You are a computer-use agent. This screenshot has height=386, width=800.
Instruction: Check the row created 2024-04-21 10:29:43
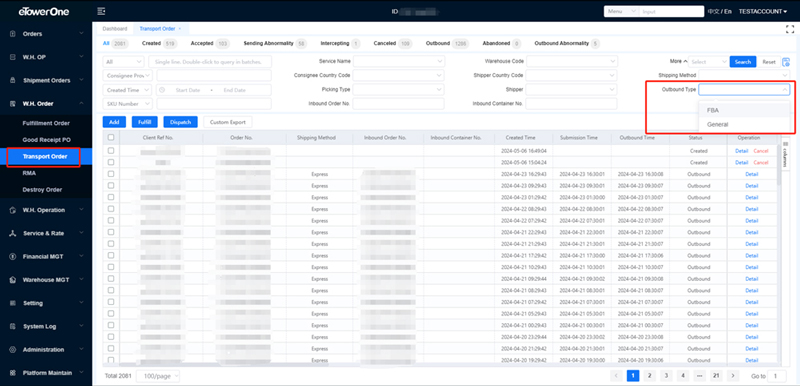point(111,267)
